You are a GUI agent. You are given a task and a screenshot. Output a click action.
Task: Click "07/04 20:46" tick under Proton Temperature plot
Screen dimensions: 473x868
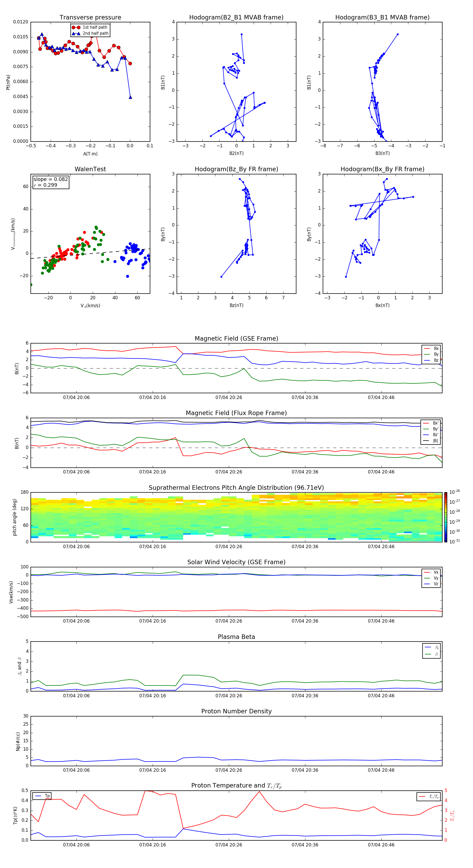tap(381, 845)
